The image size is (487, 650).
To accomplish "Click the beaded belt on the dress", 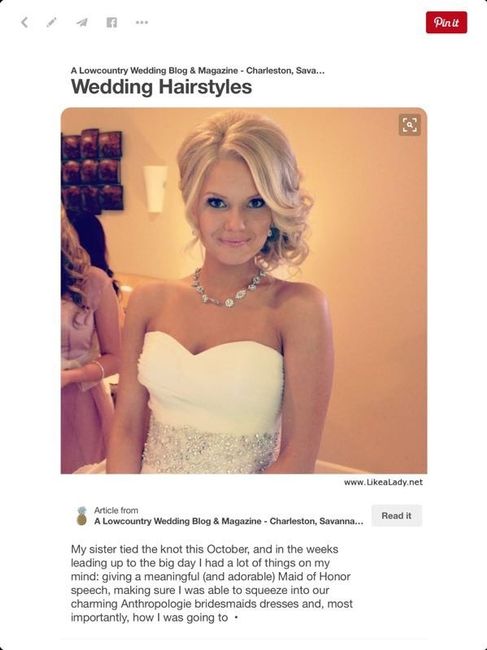I will (211, 446).
